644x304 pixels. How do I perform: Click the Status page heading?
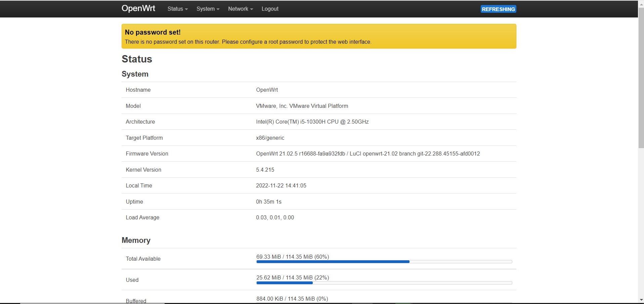pyautogui.click(x=137, y=59)
